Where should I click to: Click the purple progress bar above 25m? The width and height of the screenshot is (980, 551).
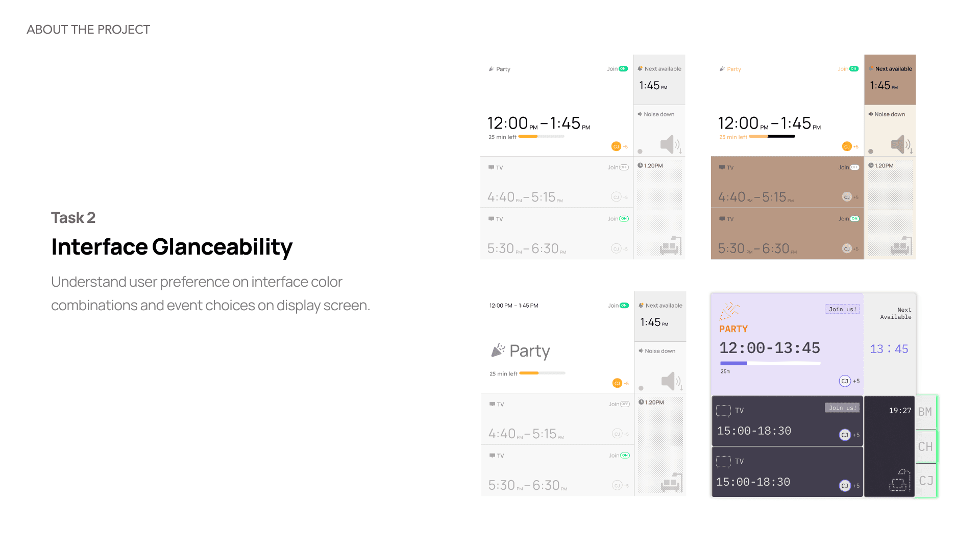point(770,363)
